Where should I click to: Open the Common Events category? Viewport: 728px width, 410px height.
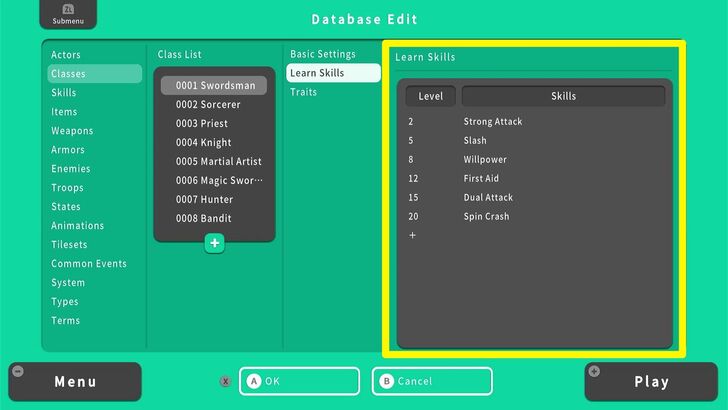click(x=89, y=264)
